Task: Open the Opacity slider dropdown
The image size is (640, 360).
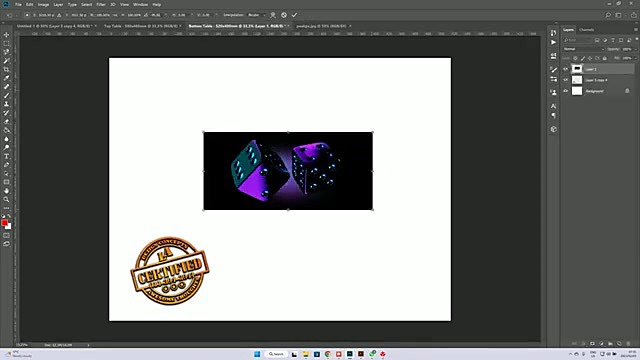Action: [x=636, y=49]
